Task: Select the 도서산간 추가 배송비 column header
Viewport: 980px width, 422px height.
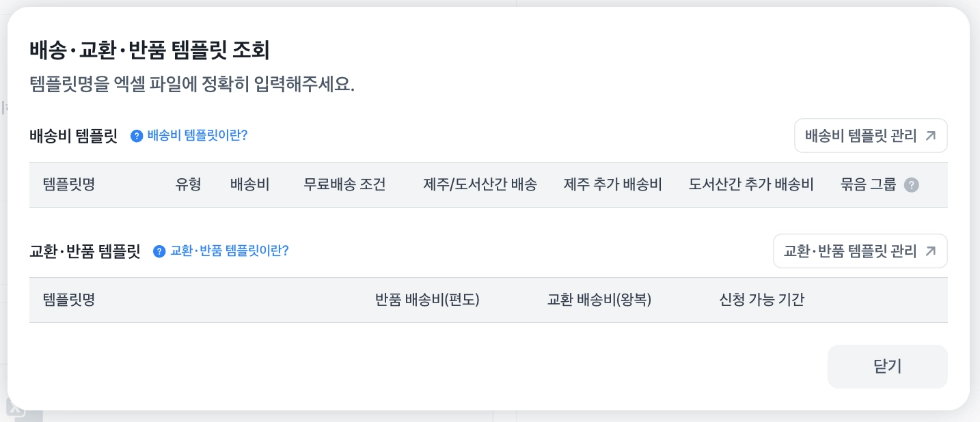Action: (x=751, y=184)
